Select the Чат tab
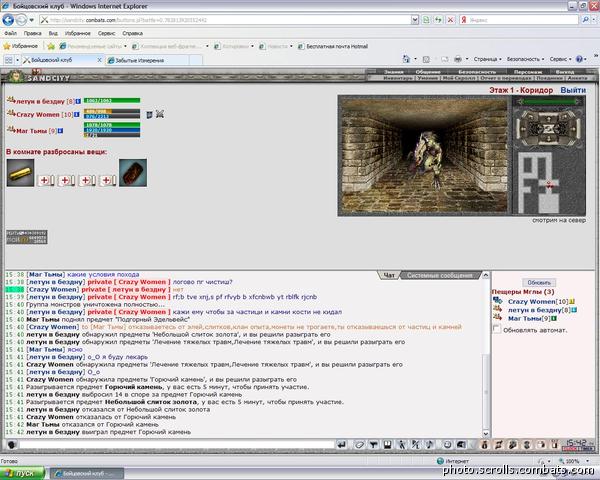The height and width of the screenshot is (480, 600). (389, 275)
